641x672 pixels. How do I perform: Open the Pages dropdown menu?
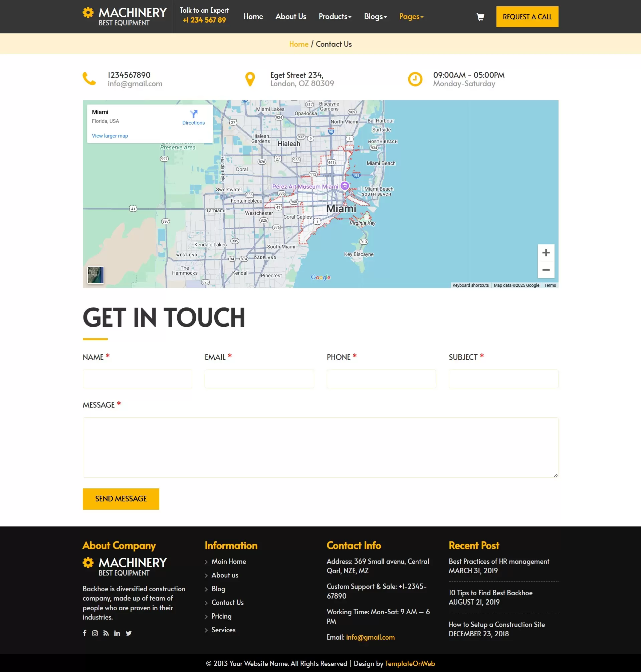(411, 16)
